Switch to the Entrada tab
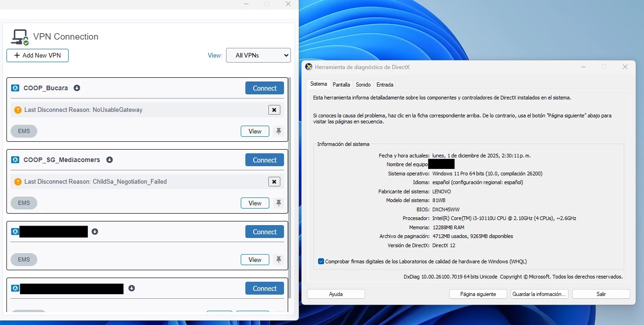The height and width of the screenshot is (325, 644). point(385,85)
